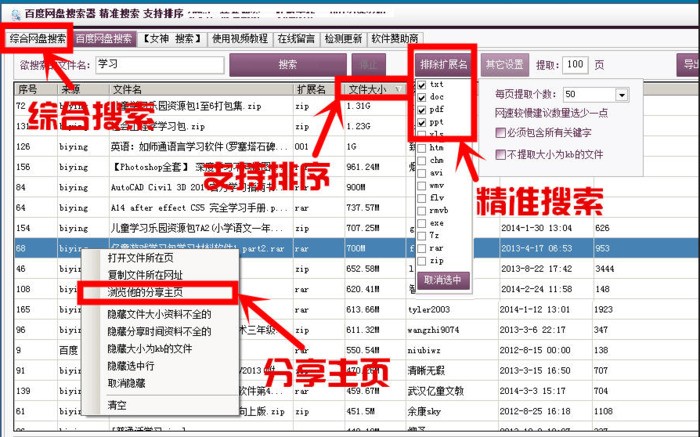Viewport: 700px width, 437px height.
Task: Choose 隐藏选中行 in context menu
Action: click(x=131, y=366)
